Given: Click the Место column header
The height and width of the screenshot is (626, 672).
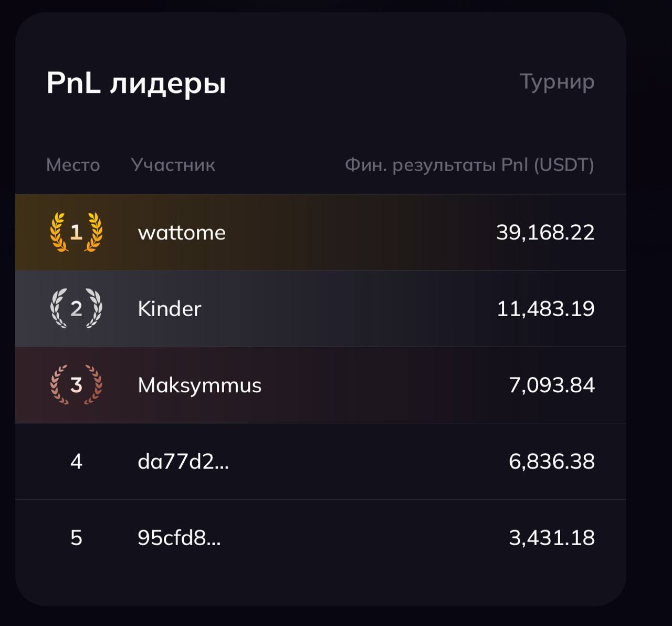Looking at the screenshot, I should (x=73, y=165).
